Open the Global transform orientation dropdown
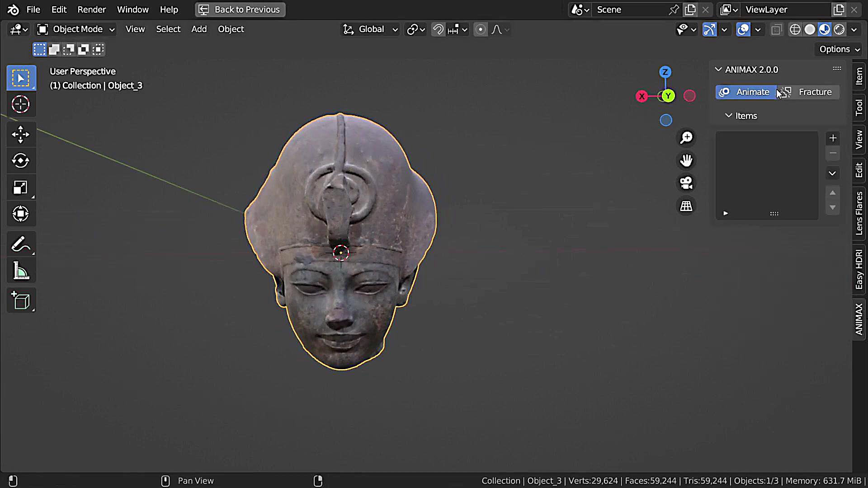This screenshot has width=868, height=488. (370, 29)
